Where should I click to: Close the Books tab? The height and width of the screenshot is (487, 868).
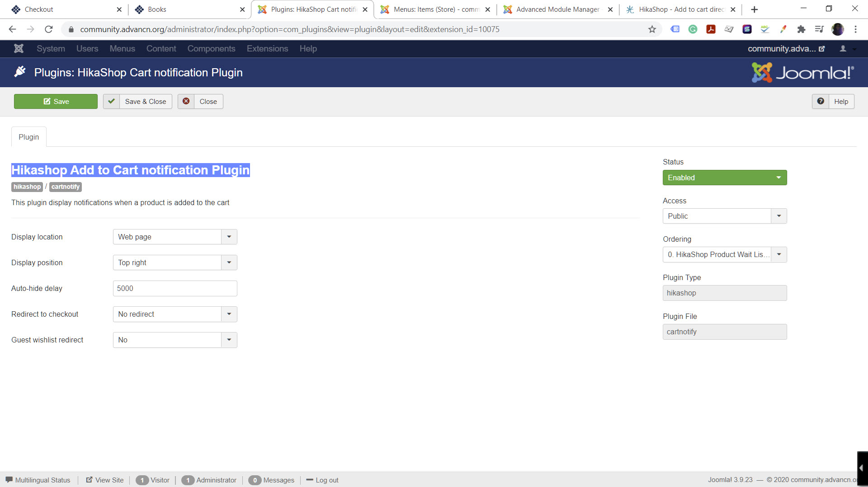(242, 9)
